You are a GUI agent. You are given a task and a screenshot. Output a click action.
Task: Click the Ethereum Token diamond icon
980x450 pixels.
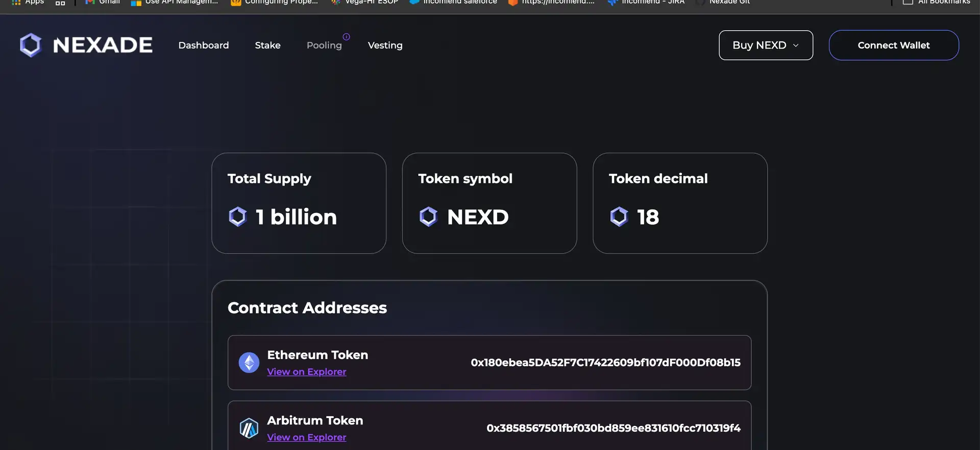tap(249, 363)
